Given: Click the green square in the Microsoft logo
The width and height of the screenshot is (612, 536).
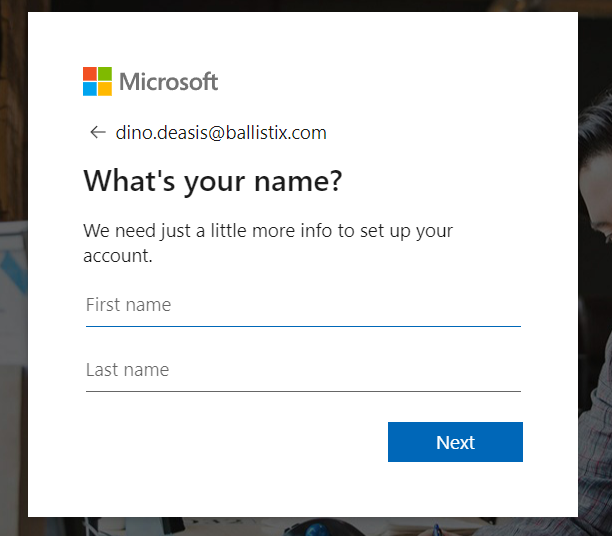Looking at the screenshot, I should tap(105, 74).
